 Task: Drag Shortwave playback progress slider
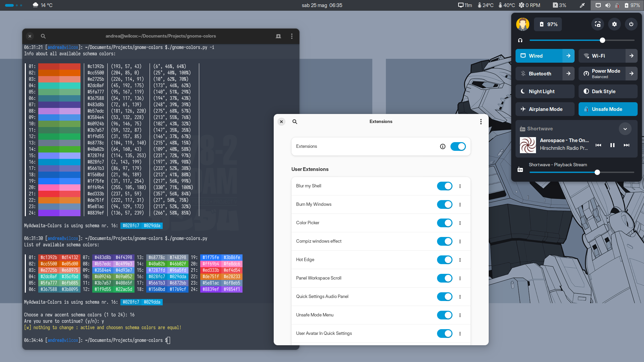point(597,172)
